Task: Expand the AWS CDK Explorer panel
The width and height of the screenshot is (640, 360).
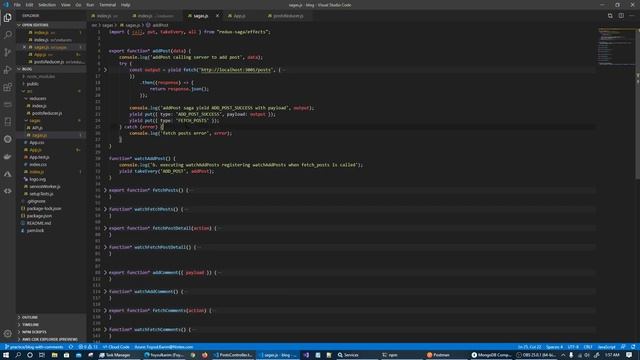Action: pyautogui.click(x=50, y=339)
